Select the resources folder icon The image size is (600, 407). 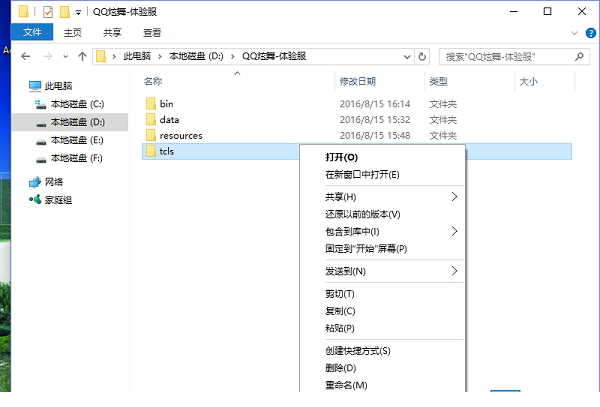point(151,135)
